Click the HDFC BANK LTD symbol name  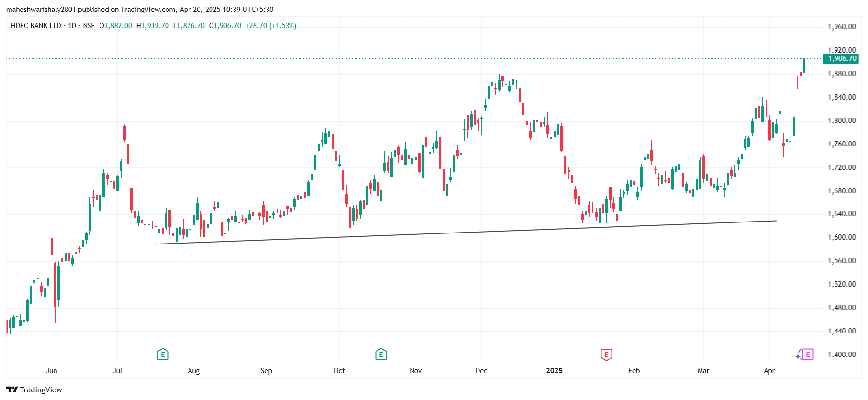(36, 26)
